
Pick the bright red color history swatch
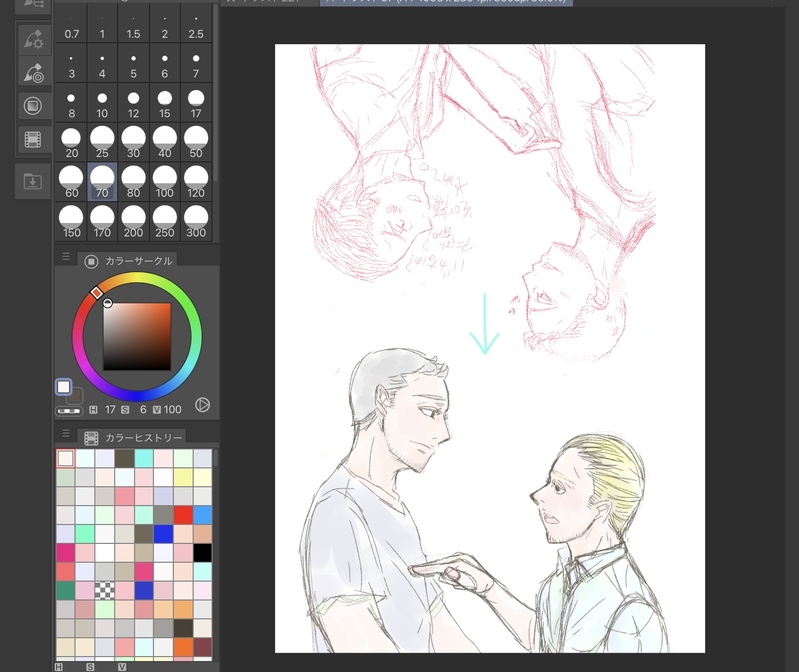(x=183, y=515)
